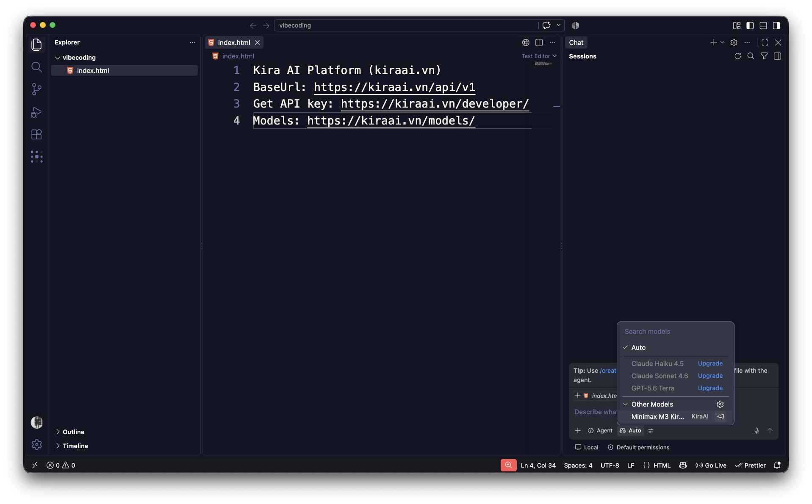Collapse the vibecoding folder
This screenshot has width=812, height=504.
(58, 58)
